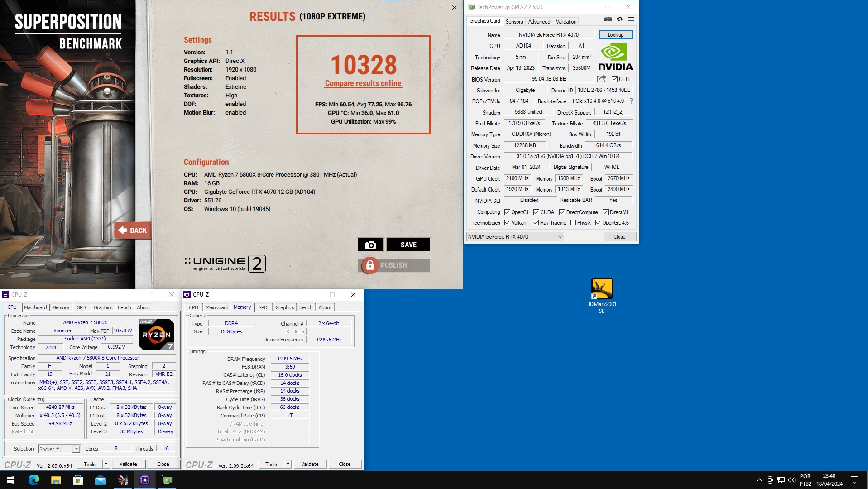Open the Mainboard tab in left CPU-Z window
This screenshot has width=868, height=489.
35,307
